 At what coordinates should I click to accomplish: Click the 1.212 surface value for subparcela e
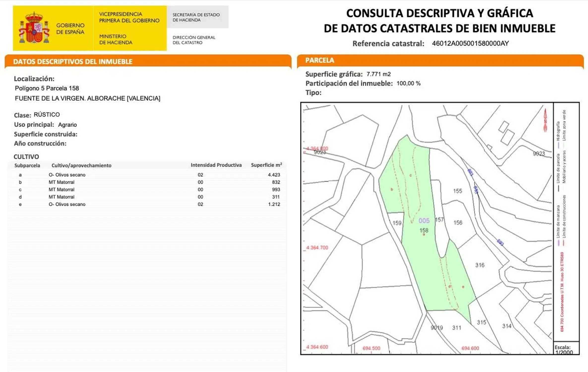(x=274, y=204)
